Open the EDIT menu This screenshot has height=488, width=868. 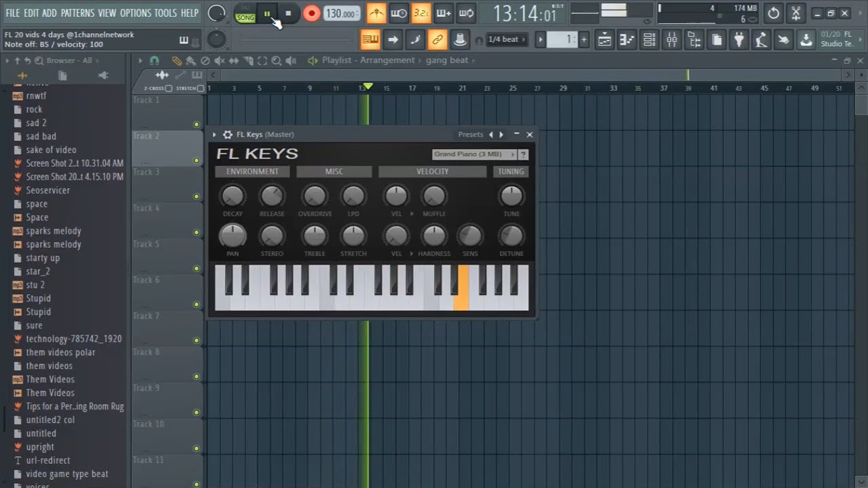point(31,13)
